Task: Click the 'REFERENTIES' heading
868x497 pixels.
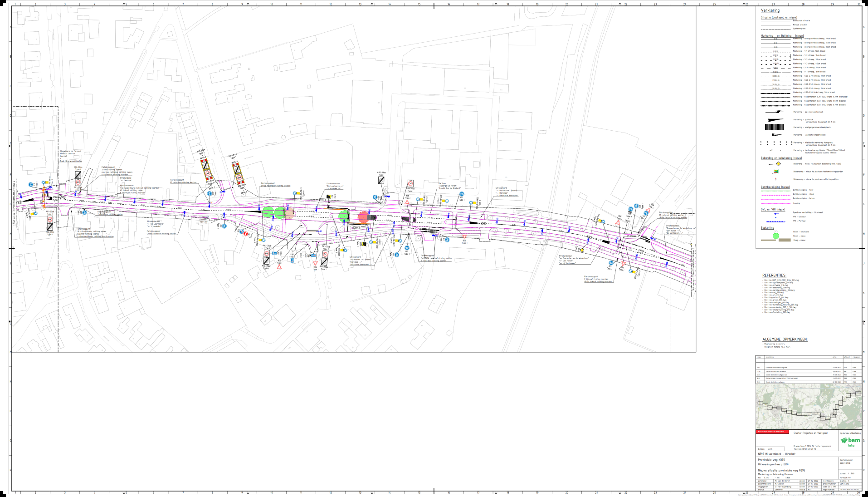Action: (774, 276)
